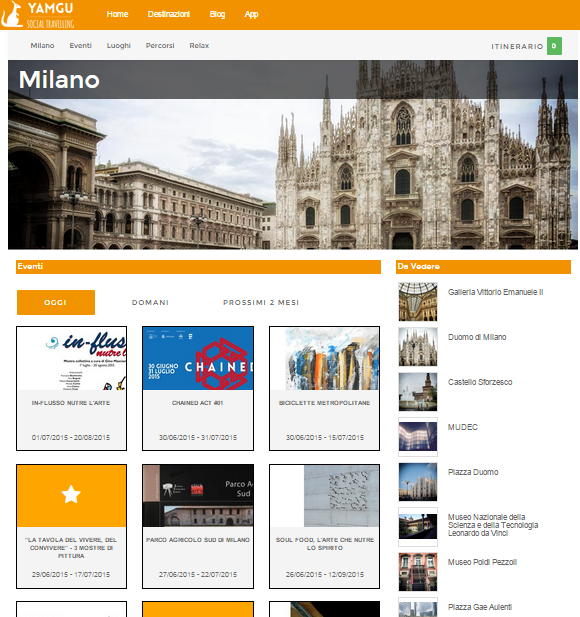Open the Eventi sub-navigation link
The image size is (580, 617).
click(80, 46)
